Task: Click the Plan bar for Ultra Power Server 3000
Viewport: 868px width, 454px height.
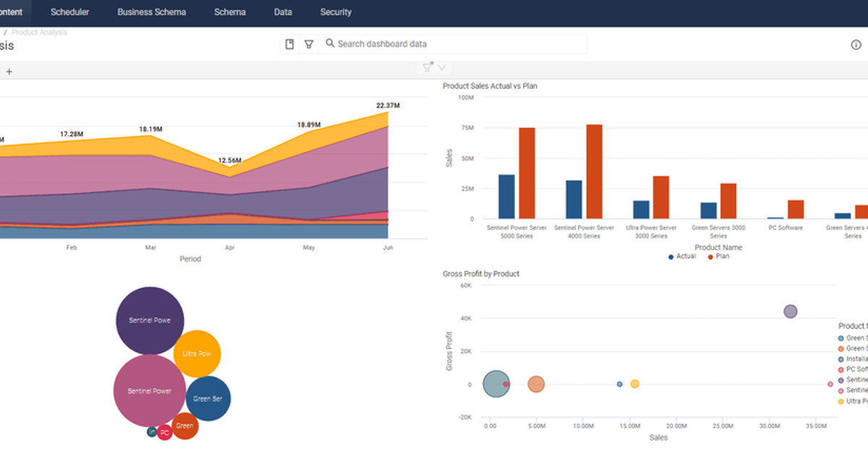Action: coord(661,197)
